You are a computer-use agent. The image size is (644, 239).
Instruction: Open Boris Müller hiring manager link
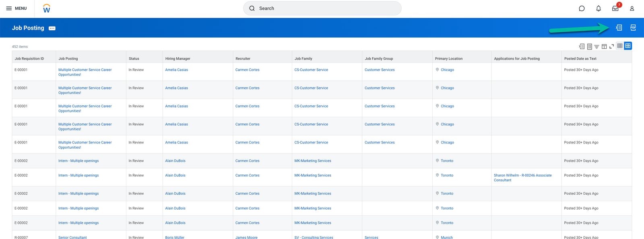tap(175, 237)
